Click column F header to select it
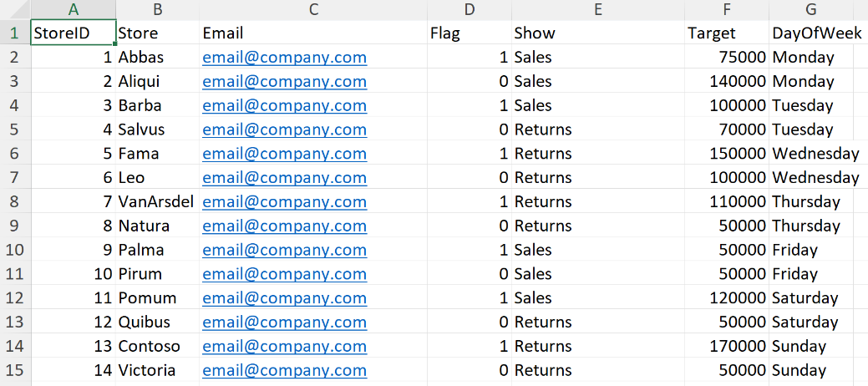Image resolution: width=868 pixels, height=386 pixels. click(727, 10)
